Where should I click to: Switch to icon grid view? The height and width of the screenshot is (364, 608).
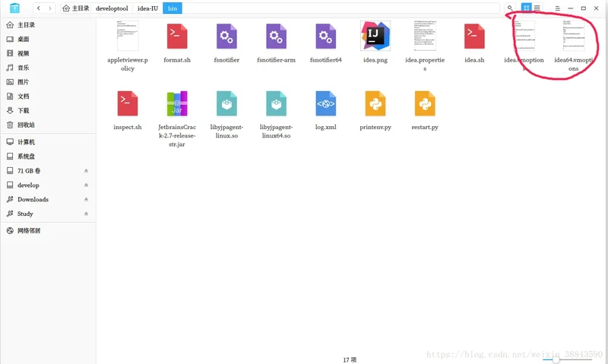(x=526, y=8)
